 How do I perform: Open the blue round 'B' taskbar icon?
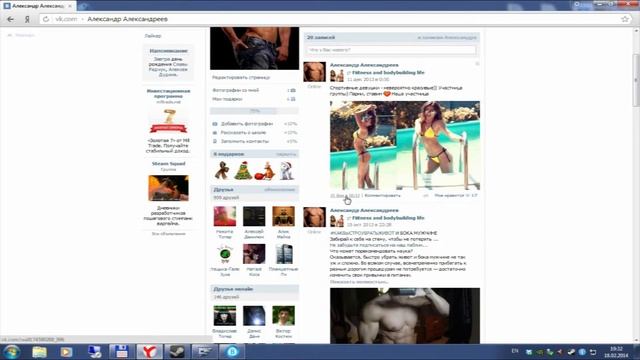232,352
